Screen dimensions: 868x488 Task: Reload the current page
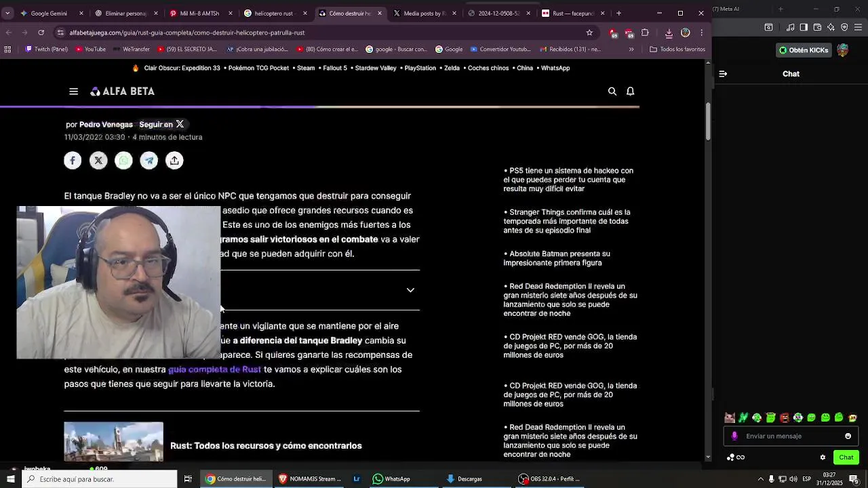[x=41, y=33]
